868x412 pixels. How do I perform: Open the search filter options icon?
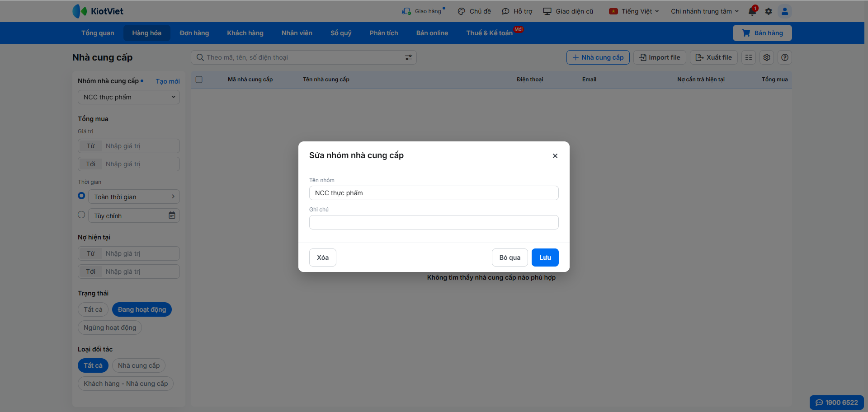point(409,57)
